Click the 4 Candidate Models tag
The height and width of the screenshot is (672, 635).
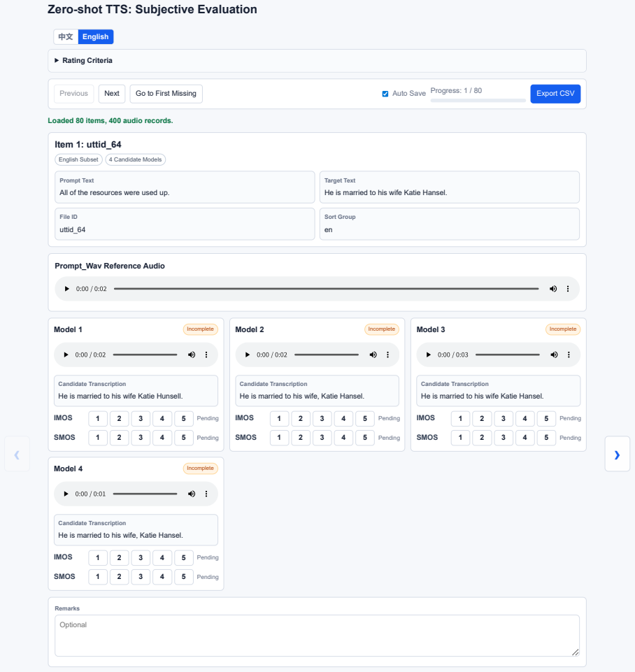point(136,159)
